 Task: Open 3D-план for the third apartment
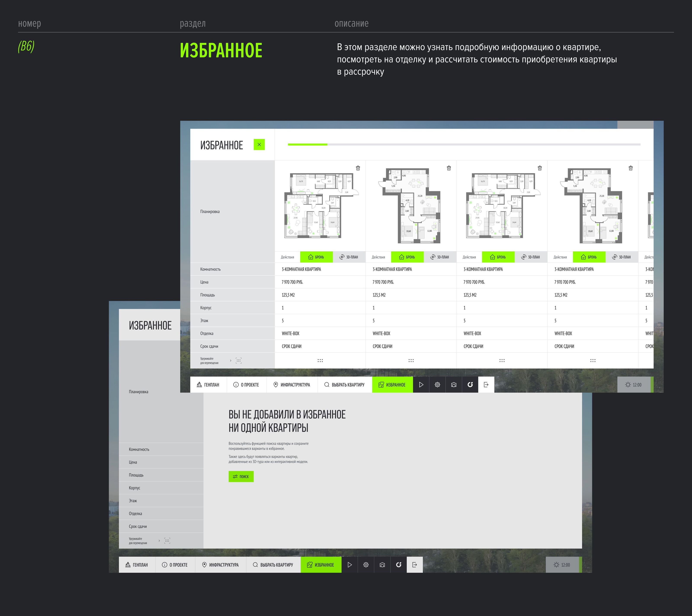coord(530,257)
